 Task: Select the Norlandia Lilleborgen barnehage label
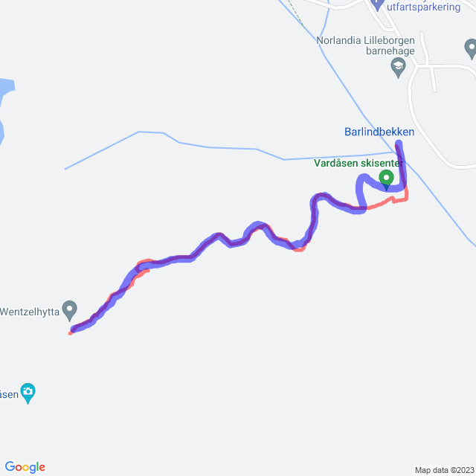365,45
